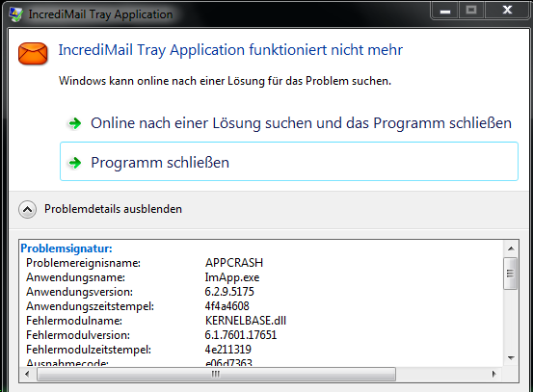Viewport: 533px width, 392px height.
Task: Click the 'Fehlermodulname:' label
Action: click(x=74, y=321)
